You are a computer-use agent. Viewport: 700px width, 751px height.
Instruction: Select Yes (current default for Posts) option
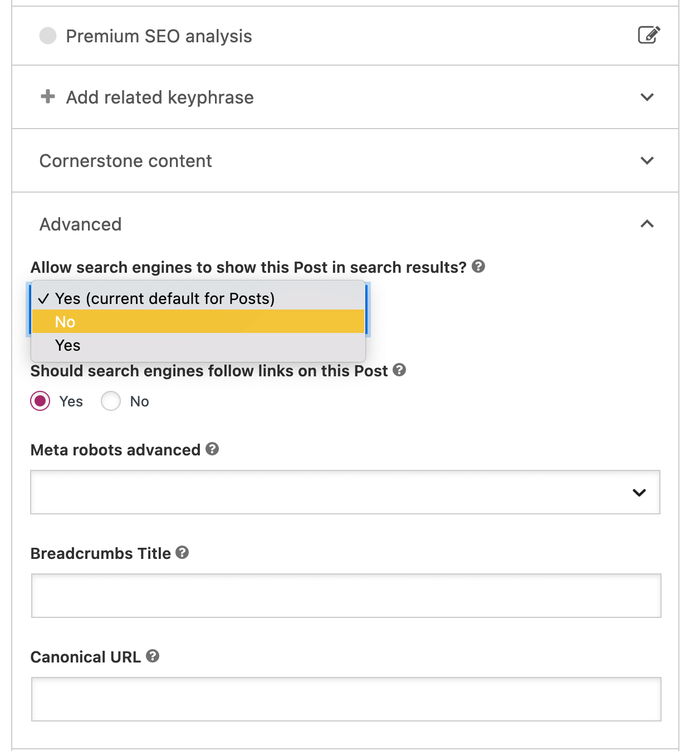point(165,298)
